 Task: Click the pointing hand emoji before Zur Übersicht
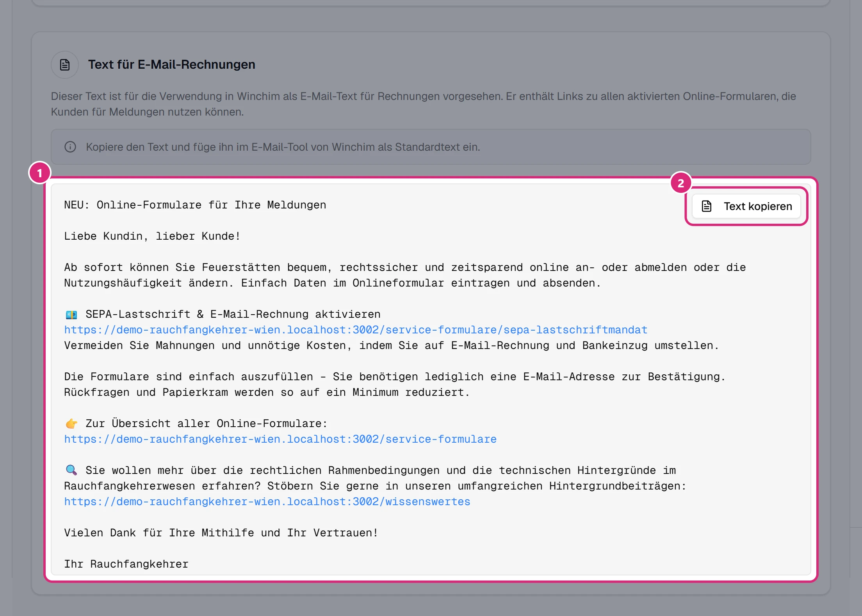coord(71,424)
